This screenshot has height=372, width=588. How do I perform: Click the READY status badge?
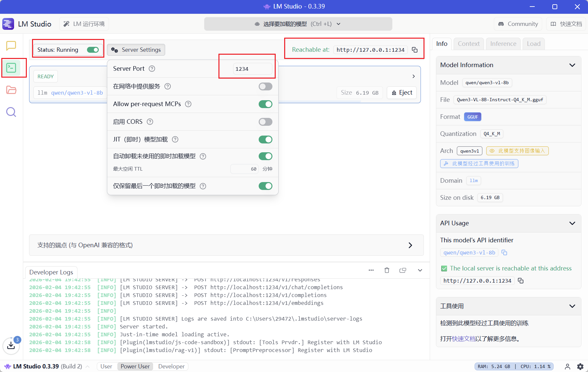[45, 76]
